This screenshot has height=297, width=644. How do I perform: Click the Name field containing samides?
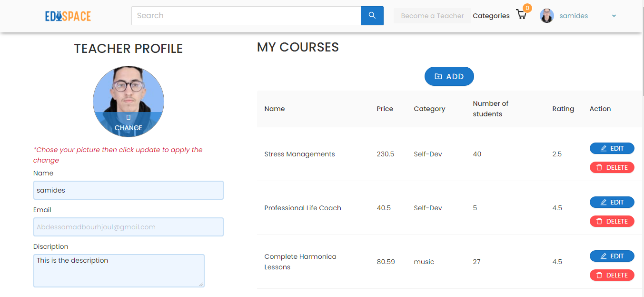[129, 190]
